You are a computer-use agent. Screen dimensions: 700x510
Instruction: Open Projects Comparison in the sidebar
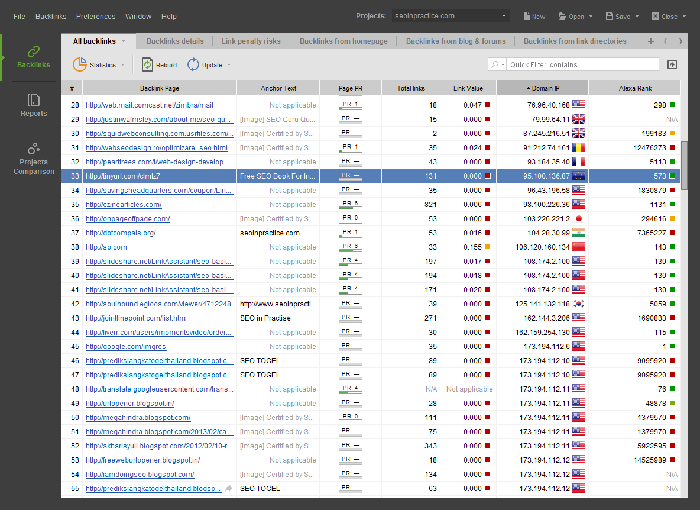(x=33, y=158)
